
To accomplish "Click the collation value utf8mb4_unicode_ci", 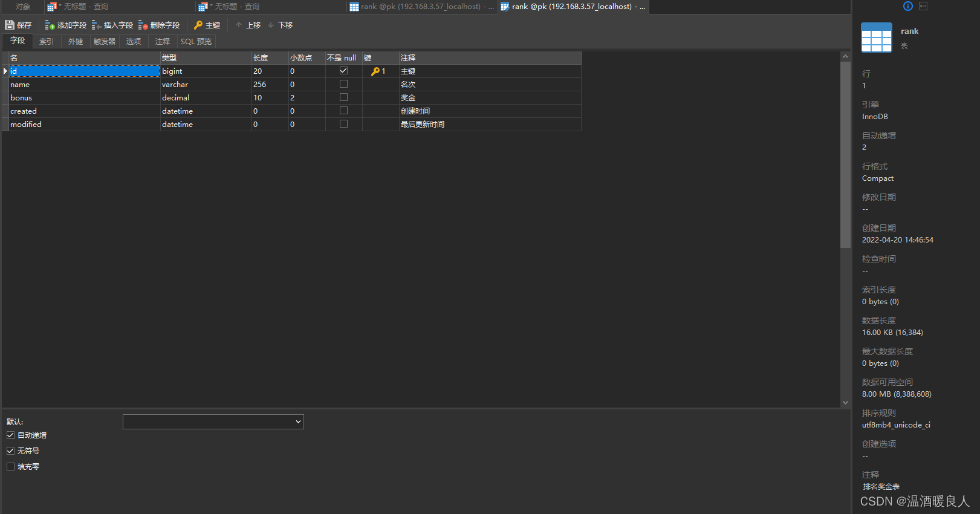I will pyautogui.click(x=896, y=425).
